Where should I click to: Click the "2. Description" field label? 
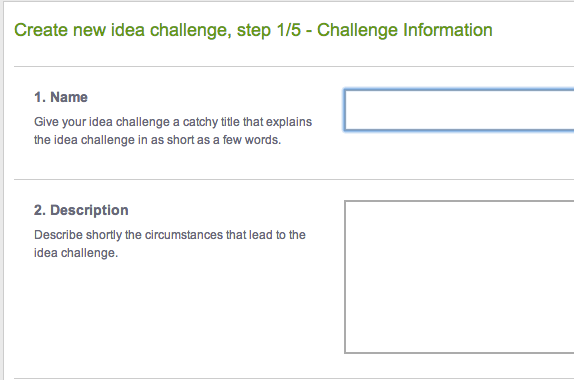point(81,211)
